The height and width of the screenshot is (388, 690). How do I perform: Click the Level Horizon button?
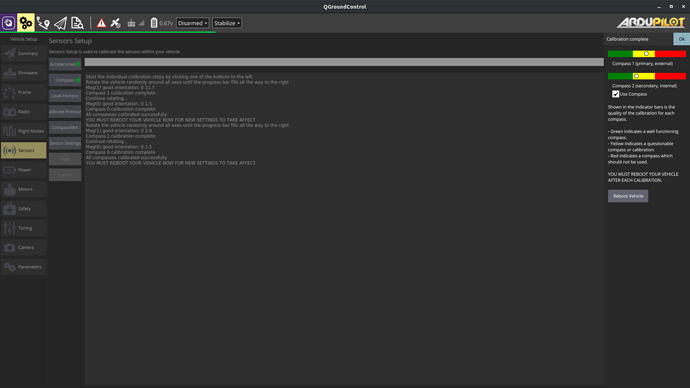tap(65, 96)
